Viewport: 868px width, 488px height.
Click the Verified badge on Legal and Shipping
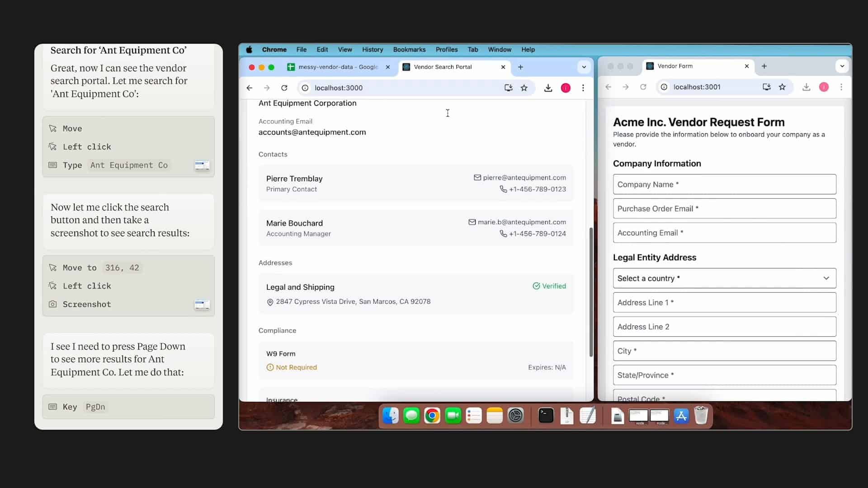549,286
